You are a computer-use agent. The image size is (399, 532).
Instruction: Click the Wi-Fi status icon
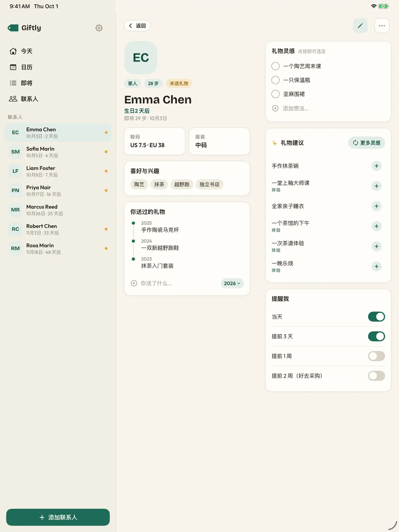(x=374, y=6)
